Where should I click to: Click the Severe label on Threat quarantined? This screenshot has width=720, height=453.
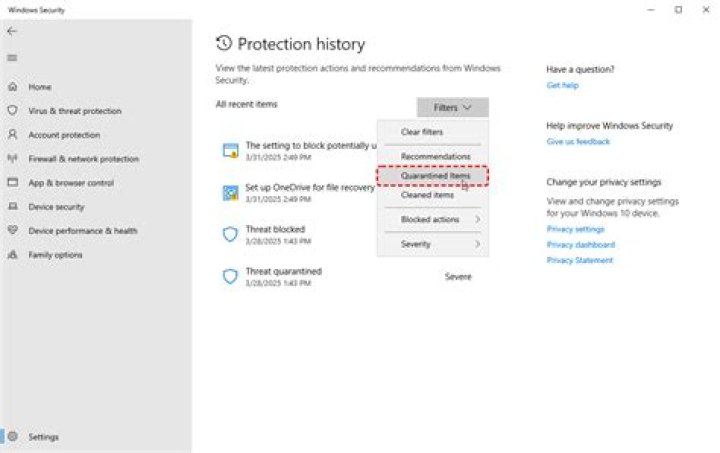pyautogui.click(x=458, y=277)
